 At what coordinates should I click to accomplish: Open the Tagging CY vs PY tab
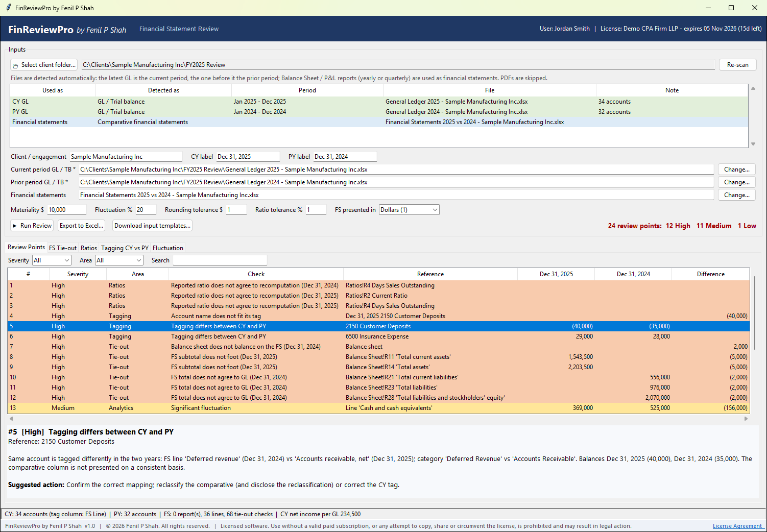click(x=125, y=248)
